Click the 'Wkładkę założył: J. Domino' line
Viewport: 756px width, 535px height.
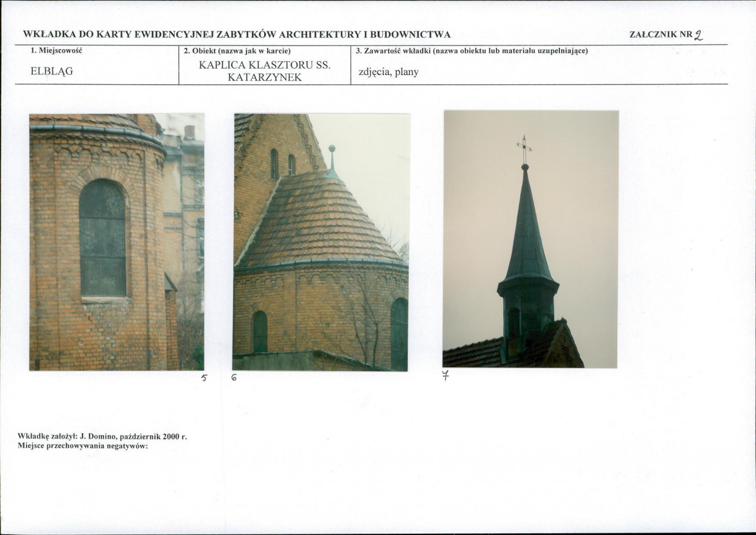click(x=102, y=437)
